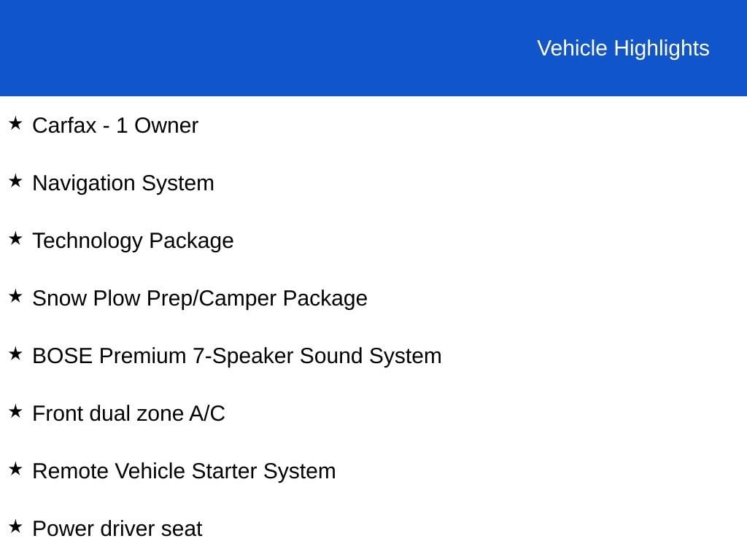Viewport: 747px width, 560px height.
Task: Select the Remote Vehicle Starter System entry
Action: (x=184, y=471)
